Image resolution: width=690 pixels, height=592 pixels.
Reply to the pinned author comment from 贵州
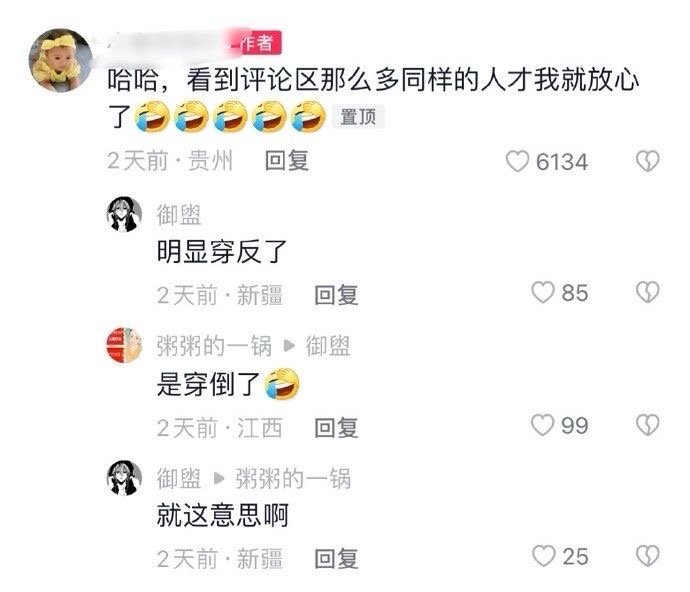click(287, 161)
